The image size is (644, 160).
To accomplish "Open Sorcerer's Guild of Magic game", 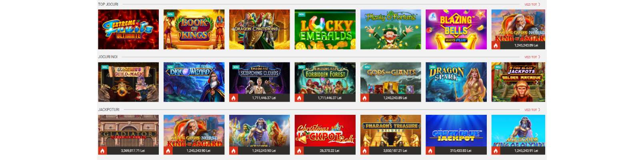I will point(128,82).
